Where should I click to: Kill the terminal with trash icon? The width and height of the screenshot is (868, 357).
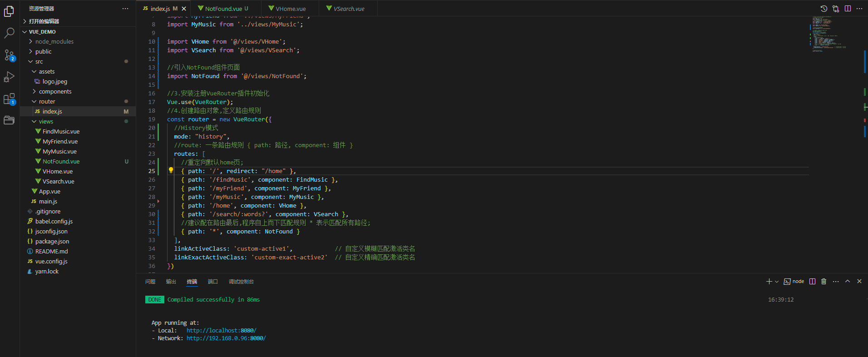824,282
